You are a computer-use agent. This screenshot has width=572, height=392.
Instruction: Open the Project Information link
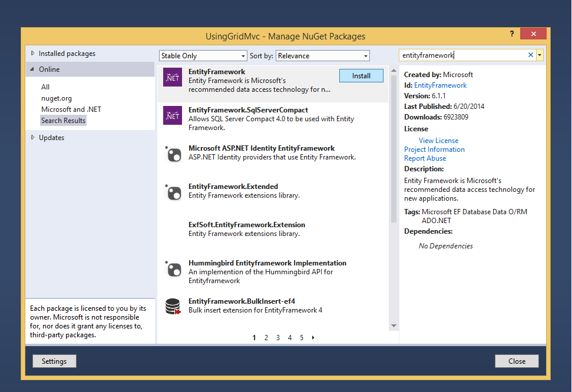(435, 150)
